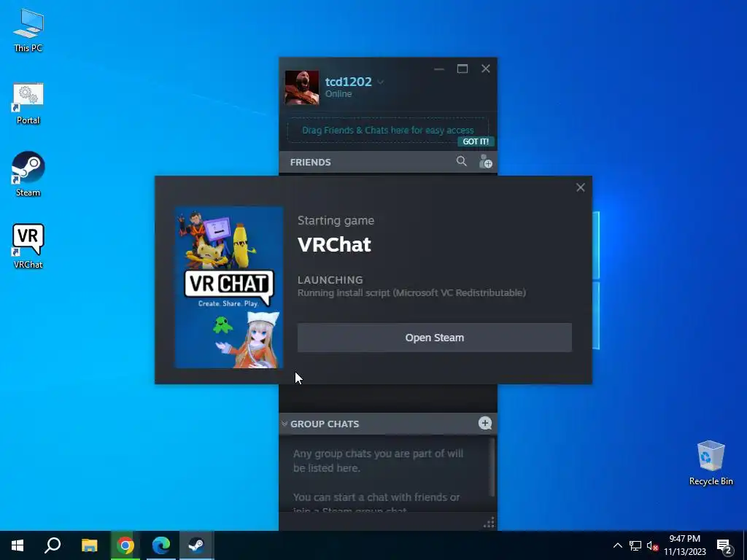Click the friends window resize grip
The width and height of the screenshot is (747, 560).
pyautogui.click(x=489, y=523)
